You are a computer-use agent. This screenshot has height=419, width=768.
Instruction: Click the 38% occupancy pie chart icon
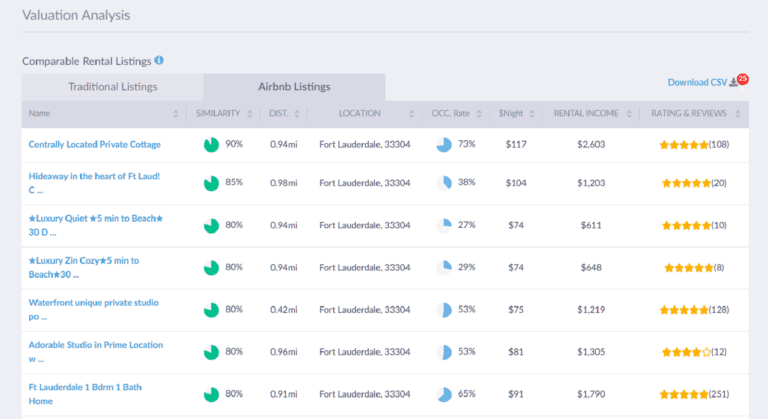click(x=444, y=183)
